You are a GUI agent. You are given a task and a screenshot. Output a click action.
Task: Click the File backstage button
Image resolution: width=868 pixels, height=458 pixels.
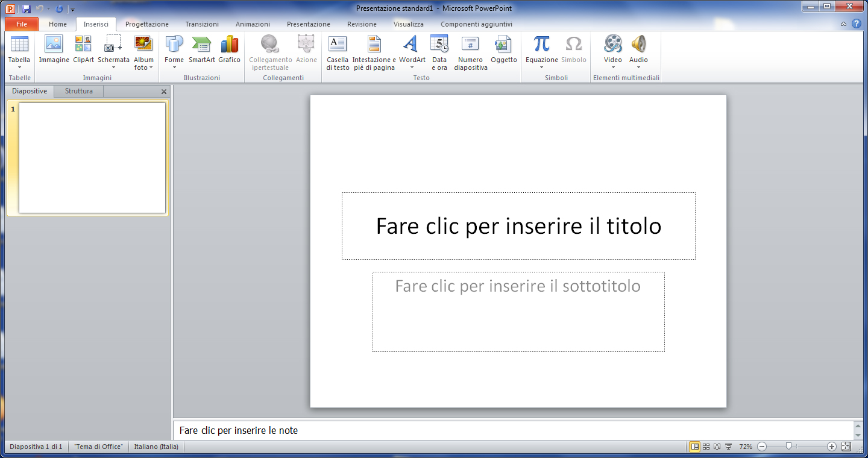pos(22,24)
